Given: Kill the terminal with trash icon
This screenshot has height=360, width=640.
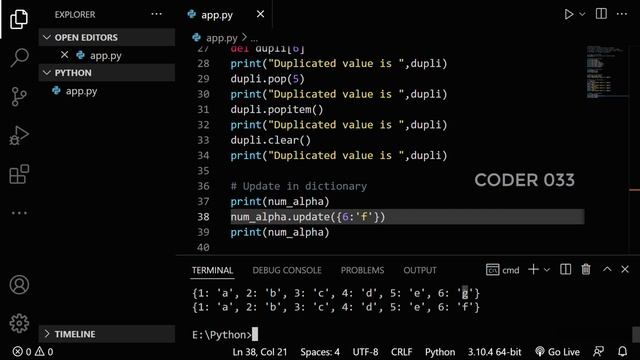Looking at the screenshot, I should [586, 269].
